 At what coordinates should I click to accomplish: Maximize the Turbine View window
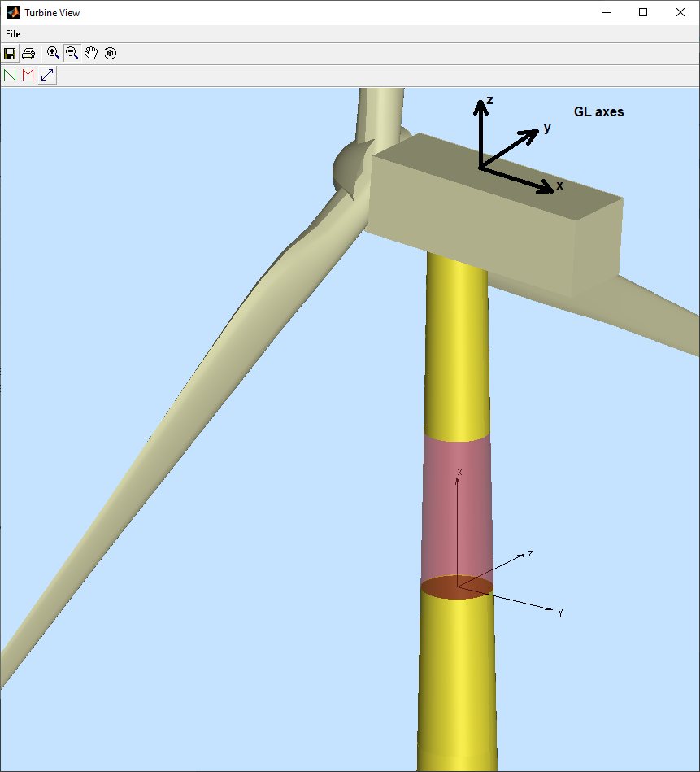(x=643, y=12)
